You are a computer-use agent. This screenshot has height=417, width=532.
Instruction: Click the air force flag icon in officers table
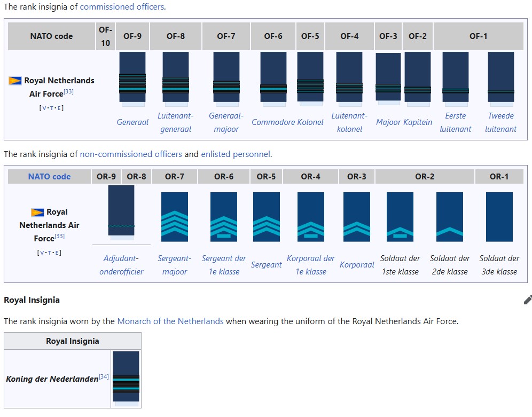pos(15,81)
